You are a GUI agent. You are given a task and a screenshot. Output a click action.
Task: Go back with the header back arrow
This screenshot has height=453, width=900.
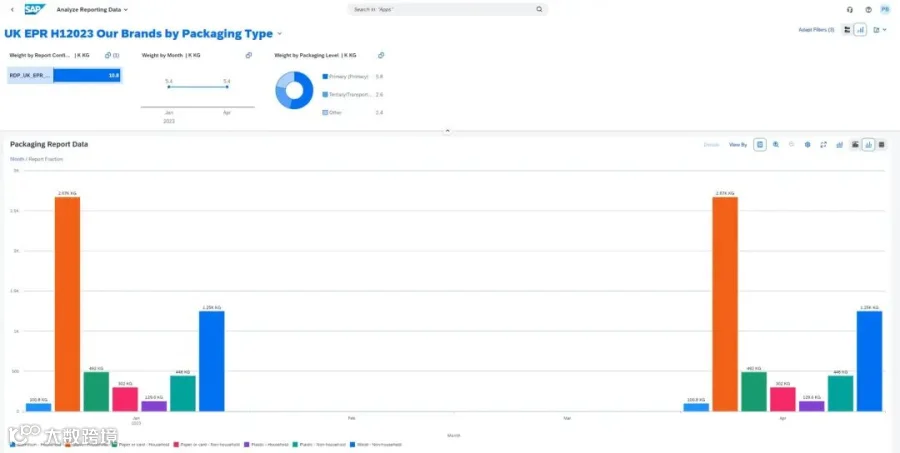(12, 10)
